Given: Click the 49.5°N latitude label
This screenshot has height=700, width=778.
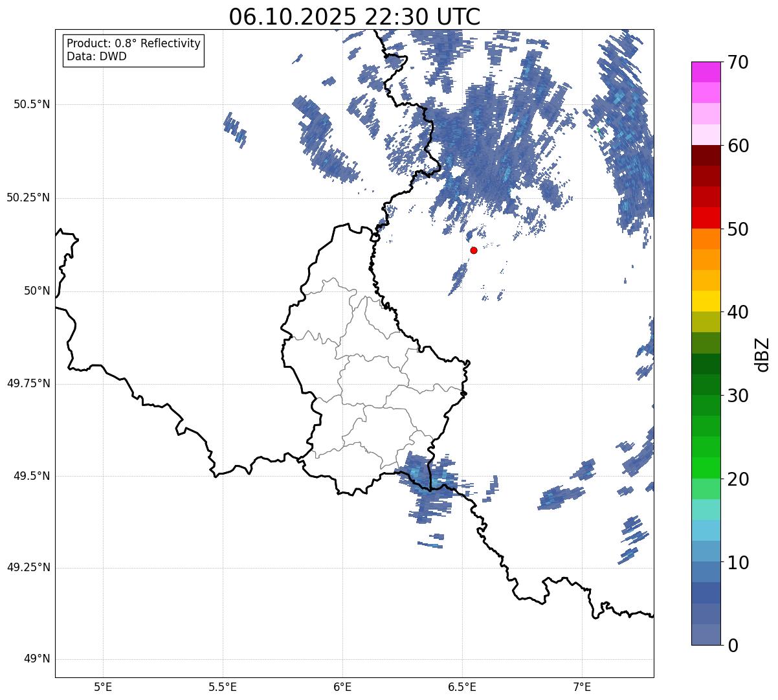Looking at the screenshot, I should [31, 476].
